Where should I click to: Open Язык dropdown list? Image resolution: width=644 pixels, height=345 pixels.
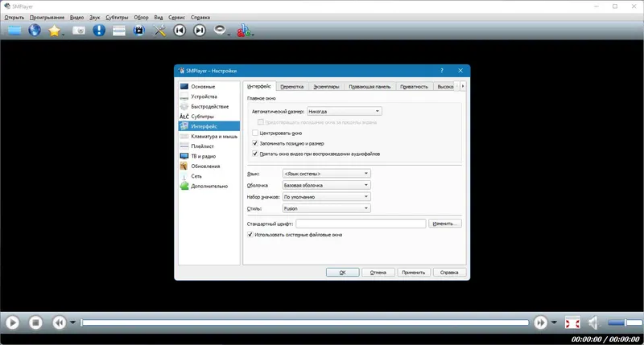pos(327,174)
